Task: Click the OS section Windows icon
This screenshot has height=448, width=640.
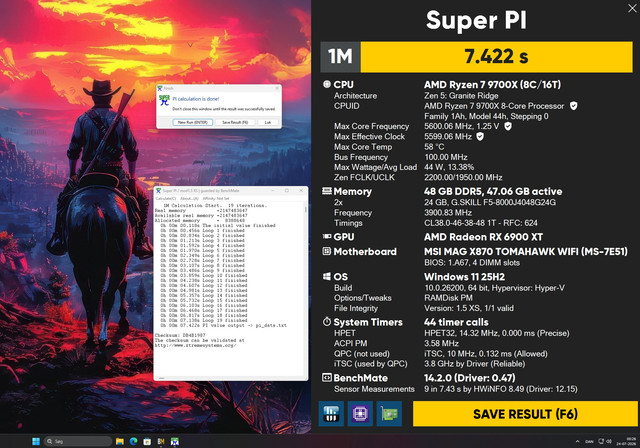Action: coord(327,277)
